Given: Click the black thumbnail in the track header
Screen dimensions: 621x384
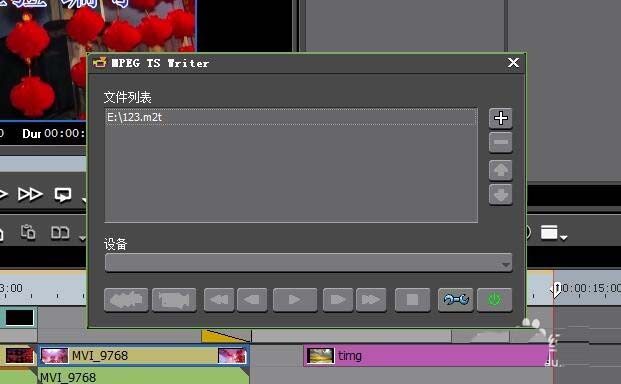Looking at the screenshot, I should point(19,317).
